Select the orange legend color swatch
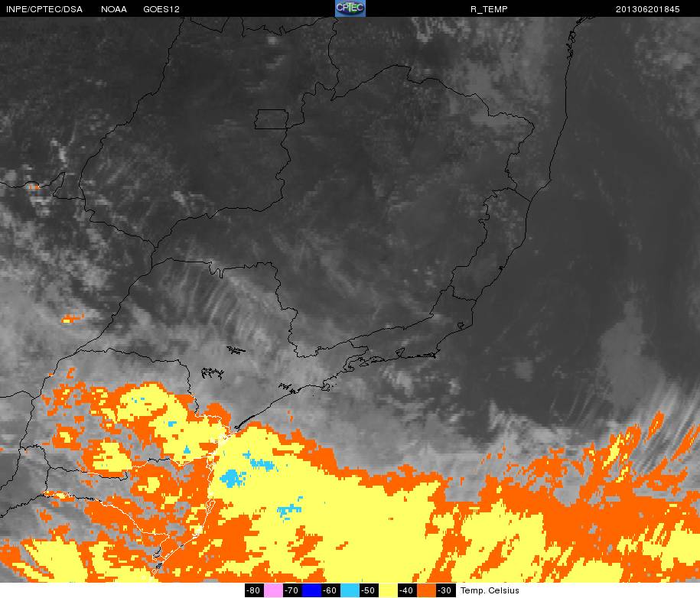Image resolution: width=700 pixels, height=598 pixels. pyautogui.click(x=426, y=590)
